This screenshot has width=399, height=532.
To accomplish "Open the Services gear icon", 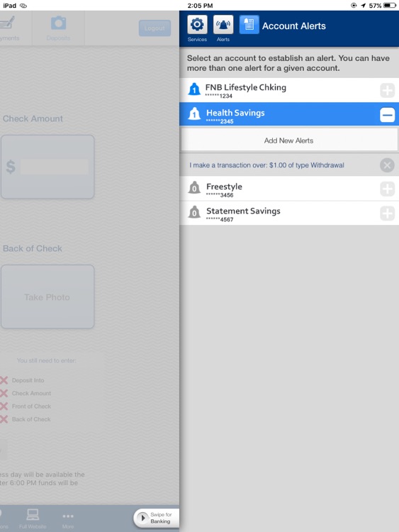I will click(197, 25).
